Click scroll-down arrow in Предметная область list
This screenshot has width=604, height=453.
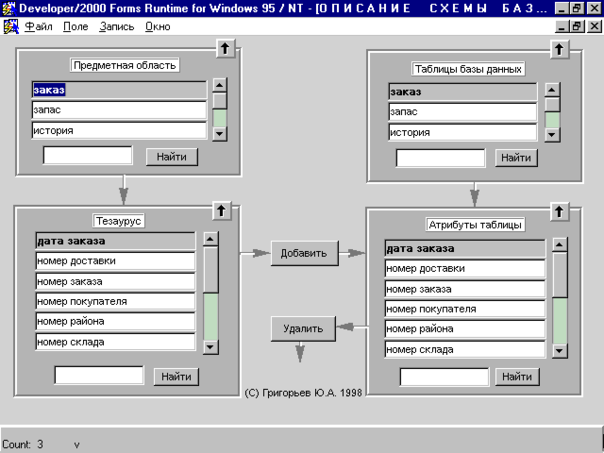[x=220, y=134]
